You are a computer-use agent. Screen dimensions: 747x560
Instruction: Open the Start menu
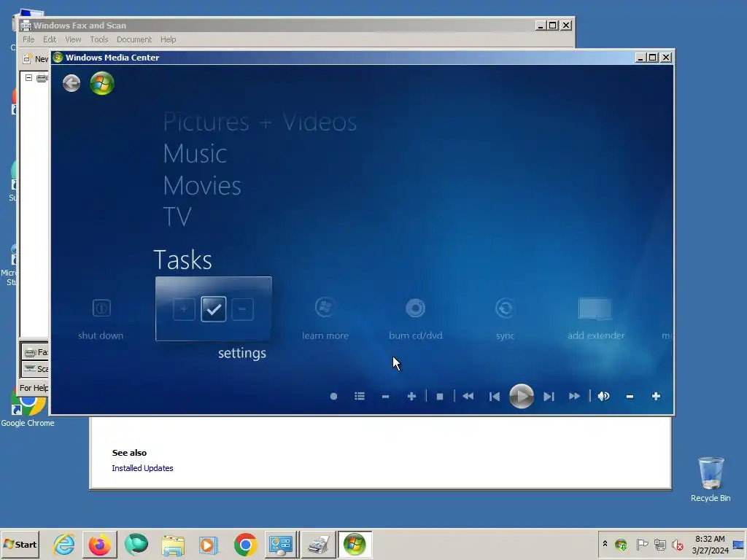tap(20, 544)
